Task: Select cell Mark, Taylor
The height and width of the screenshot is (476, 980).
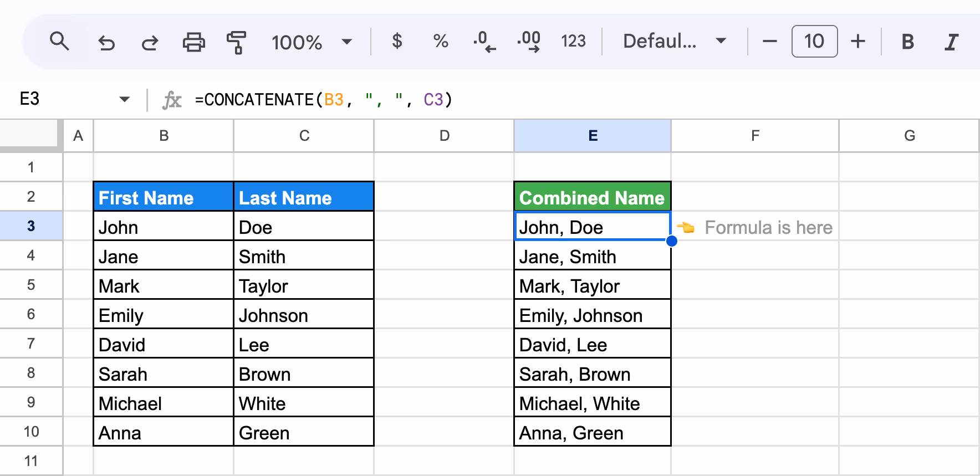Action: [593, 285]
